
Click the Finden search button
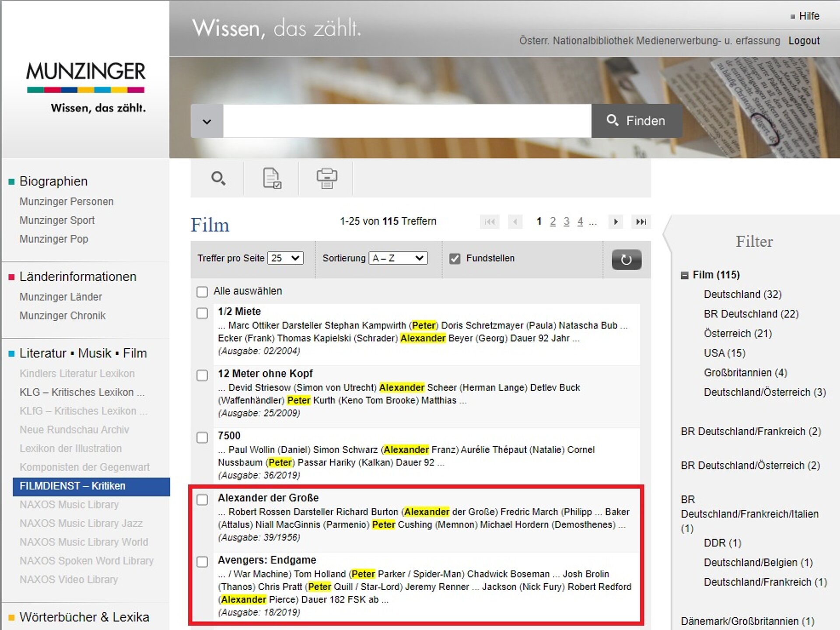(637, 121)
